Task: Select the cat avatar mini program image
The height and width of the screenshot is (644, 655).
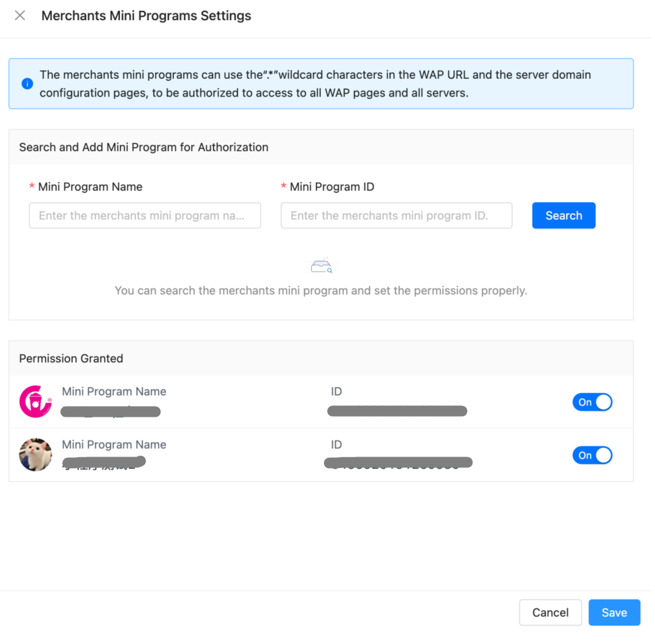Action: point(36,455)
